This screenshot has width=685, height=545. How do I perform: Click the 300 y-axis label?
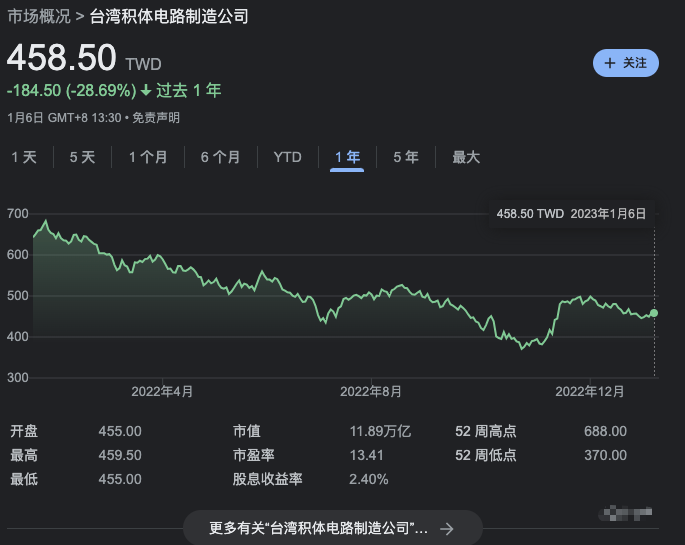(18, 378)
